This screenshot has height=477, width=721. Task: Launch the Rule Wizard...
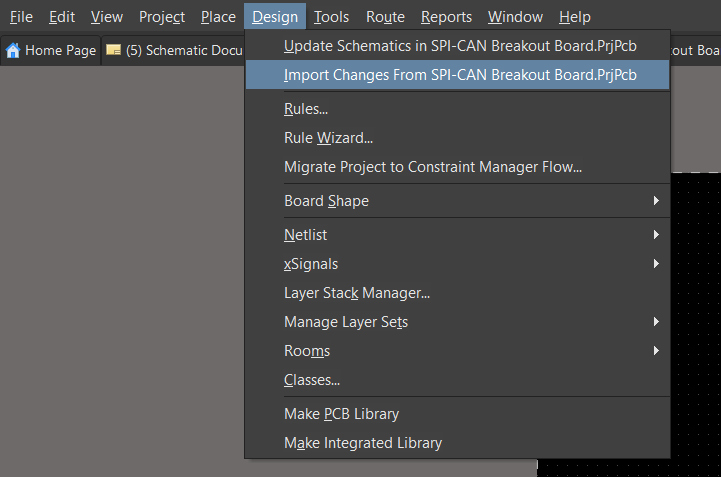click(458, 138)
